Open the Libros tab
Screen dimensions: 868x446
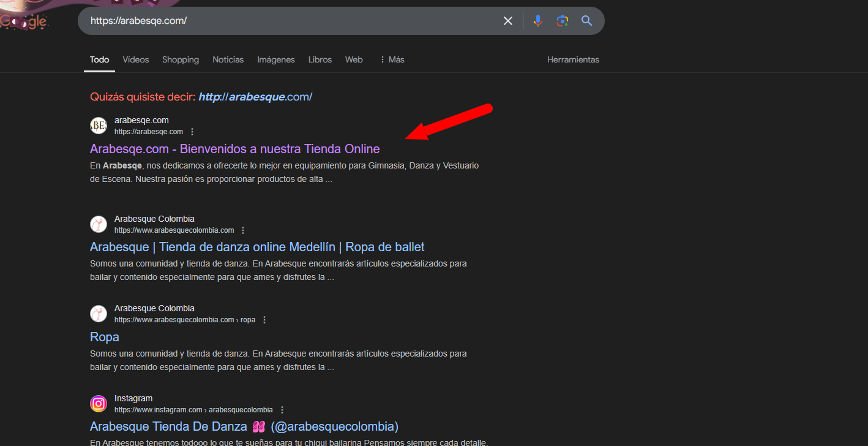click(320, 59)
